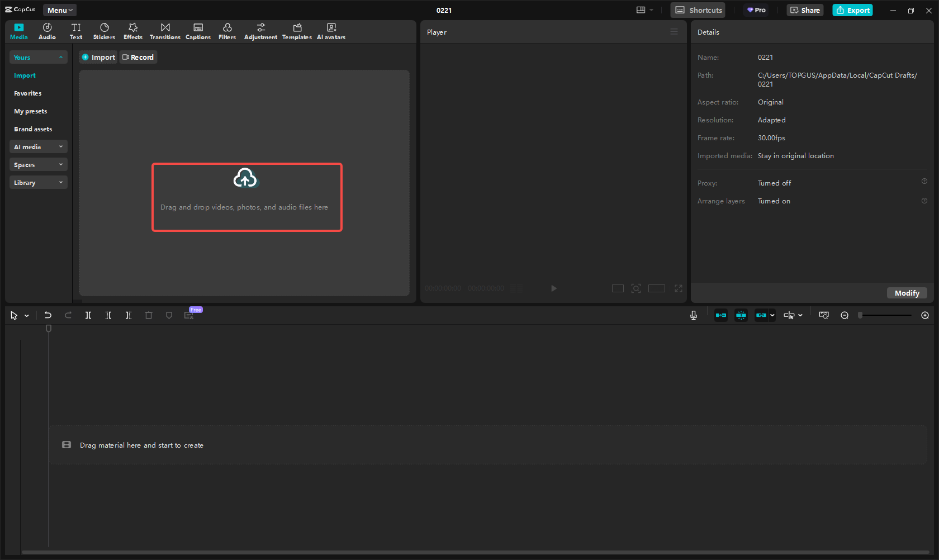Click the Record button
The height and width of the screenshot is (560, 939).
pyautogui.click(x=138, y=57)
